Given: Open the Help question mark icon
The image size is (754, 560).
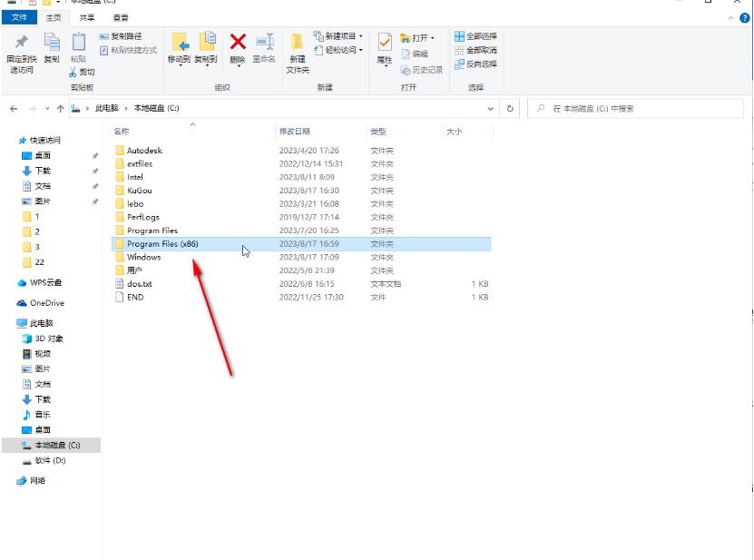Looking at the screenshot, I should point(744,18).
